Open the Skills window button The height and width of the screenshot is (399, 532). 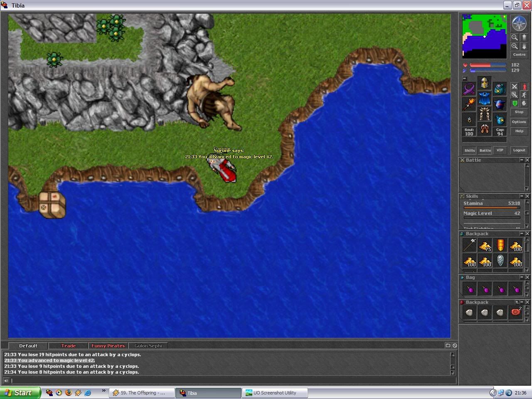(470, 150)
